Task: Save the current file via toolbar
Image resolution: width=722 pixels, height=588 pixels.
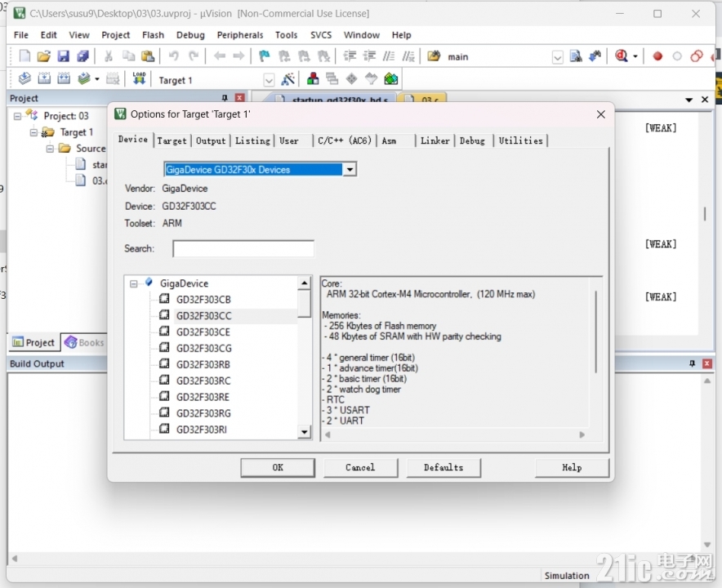Action: coord(63,56)
